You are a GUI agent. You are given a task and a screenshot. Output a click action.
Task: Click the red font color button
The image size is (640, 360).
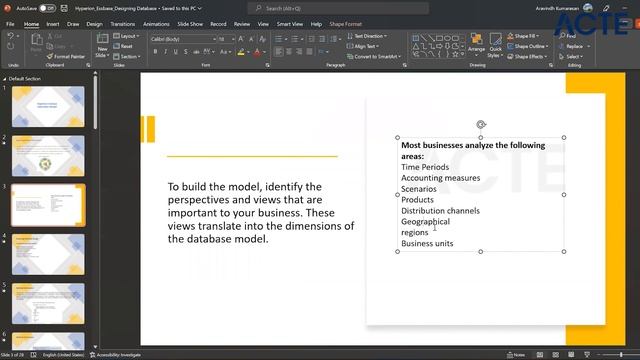coord(257,52)
